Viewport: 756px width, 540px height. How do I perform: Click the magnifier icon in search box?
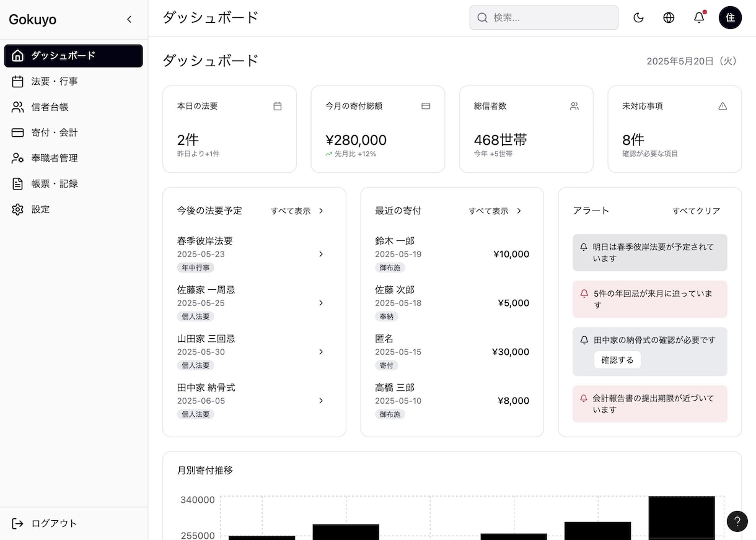pyautogui.click(x=482, y=17)
